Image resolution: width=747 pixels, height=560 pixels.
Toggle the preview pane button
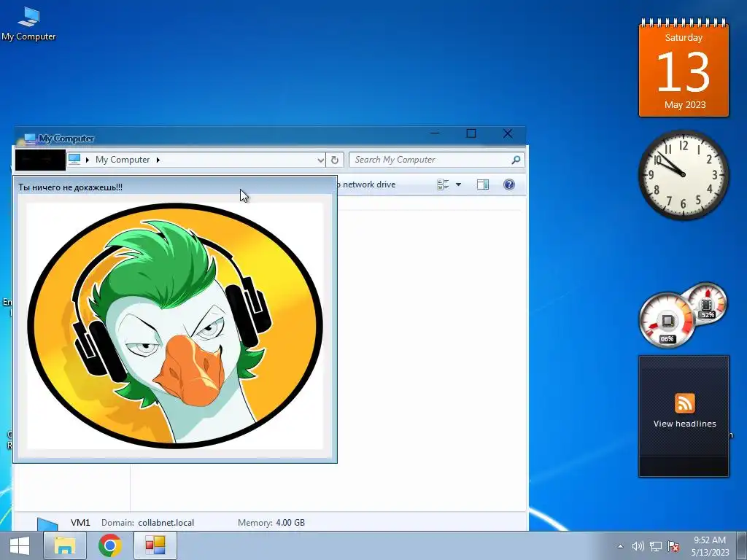(483, 184)
